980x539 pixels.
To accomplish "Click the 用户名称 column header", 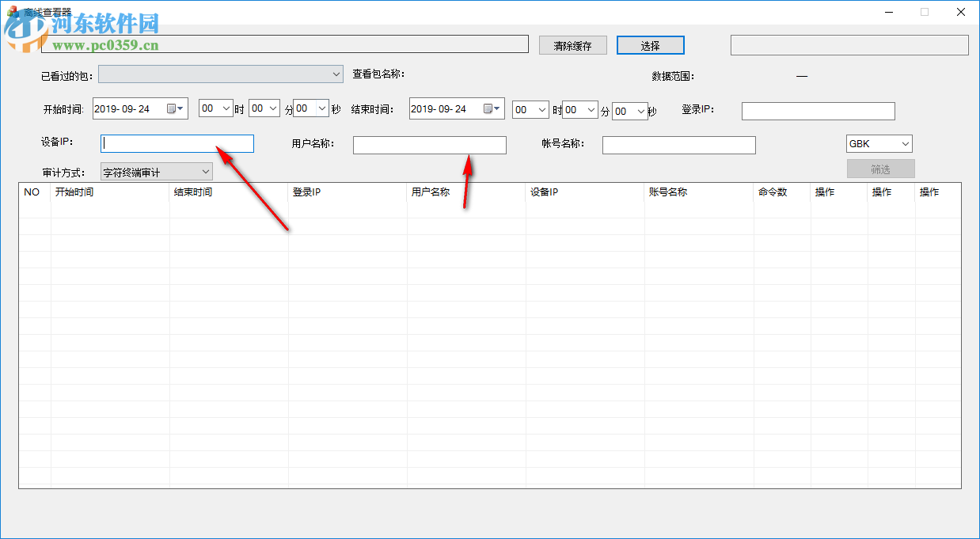I will click(x=466, y=192).
